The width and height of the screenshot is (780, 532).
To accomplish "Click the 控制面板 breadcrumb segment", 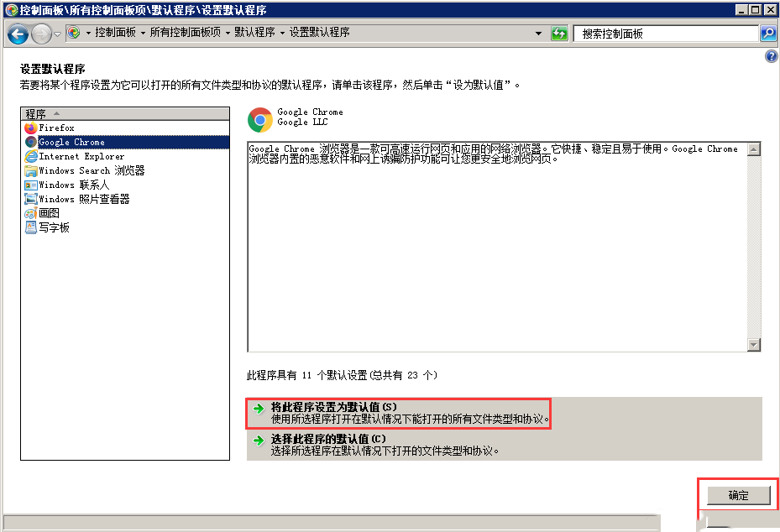I will pyautogui.click(x=115, y=33).
